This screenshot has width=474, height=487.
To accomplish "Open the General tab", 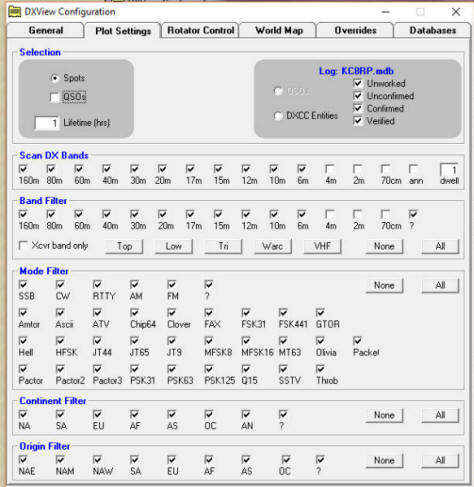I will click(x=45, y=30).
